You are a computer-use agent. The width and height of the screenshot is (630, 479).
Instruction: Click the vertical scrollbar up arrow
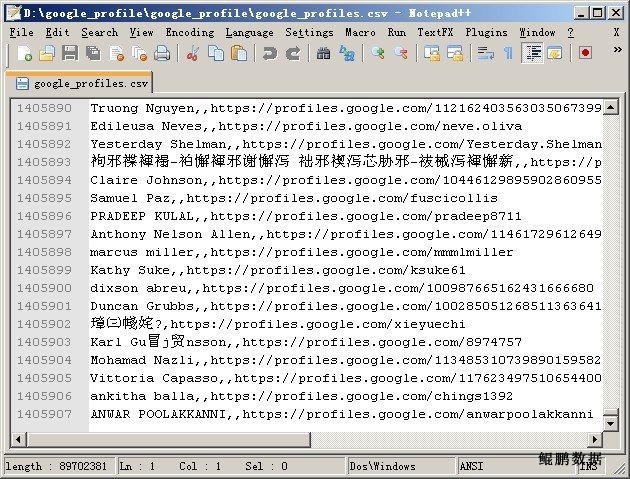click(611, 107)
